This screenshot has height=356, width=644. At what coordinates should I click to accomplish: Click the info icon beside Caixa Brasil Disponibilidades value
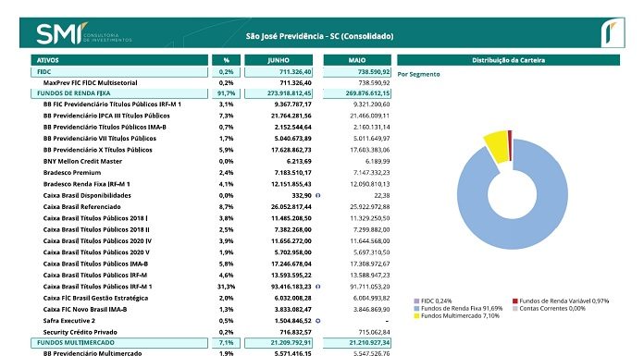tap(317, 196)
